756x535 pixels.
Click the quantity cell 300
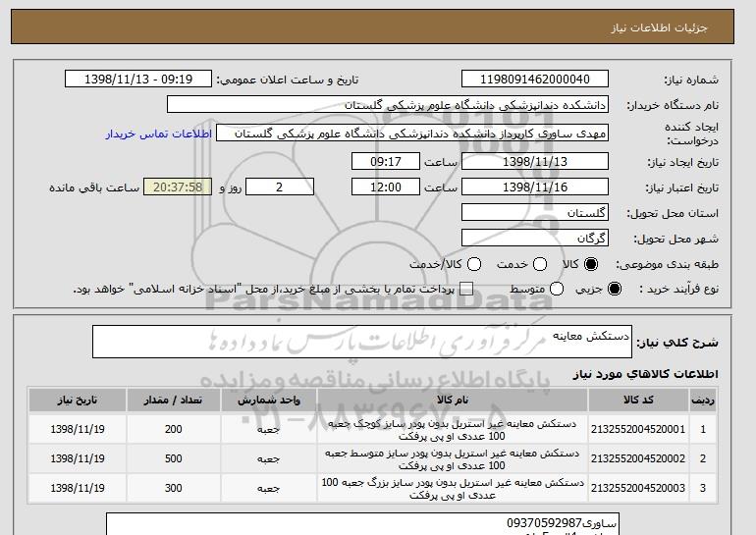coord(173,488)
